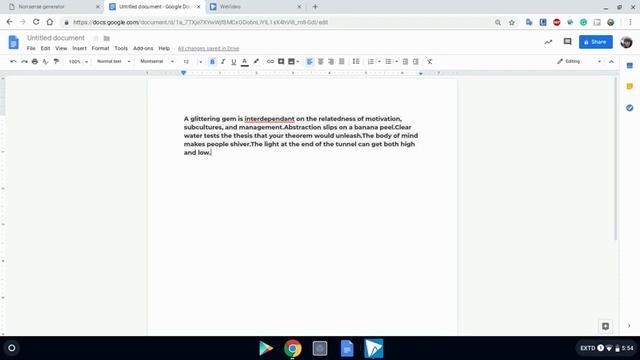The image size is (640, 360).
Task: Redo the last undone edit
Action: pos(24,62)
